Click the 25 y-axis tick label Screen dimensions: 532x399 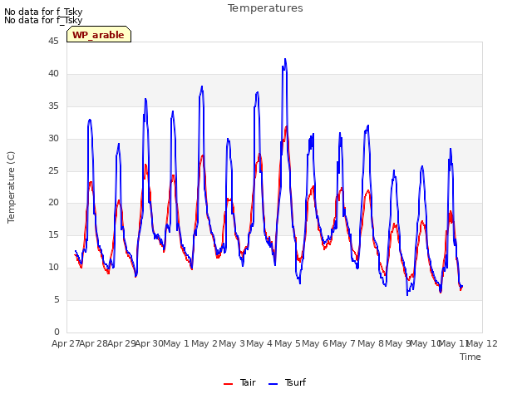pyautogui.click(x=53, y=170)
